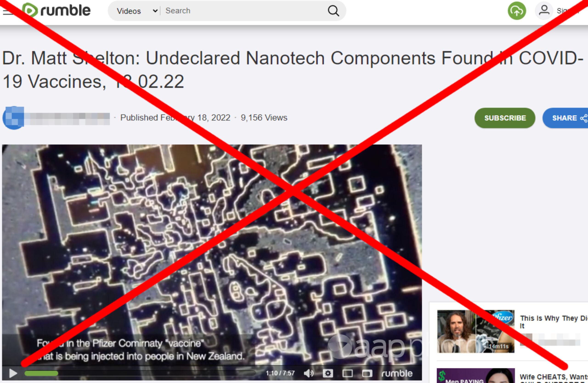Open video settings gear icon
This screenshot has width=588, height=383.
(328, 373)
